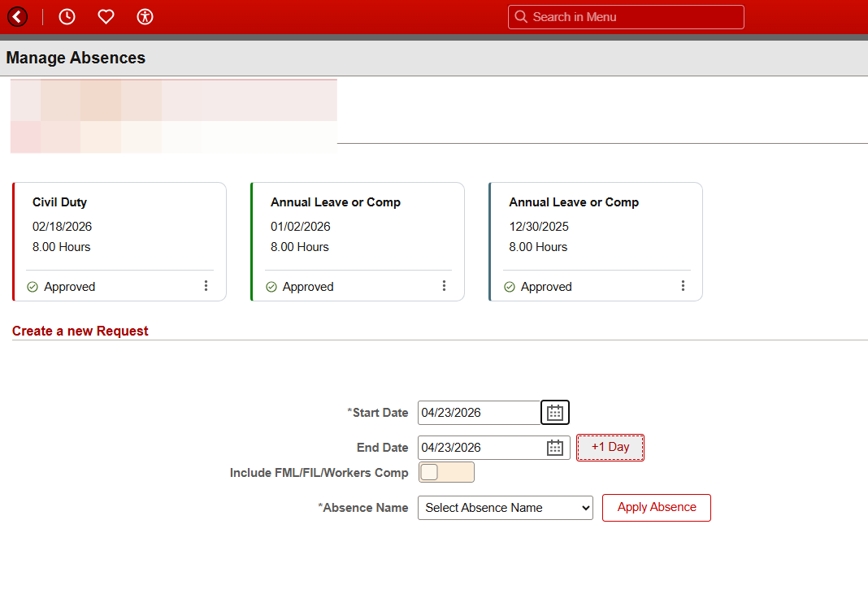Click magnifier icon in Search in Menu

[x=521, y=16]
